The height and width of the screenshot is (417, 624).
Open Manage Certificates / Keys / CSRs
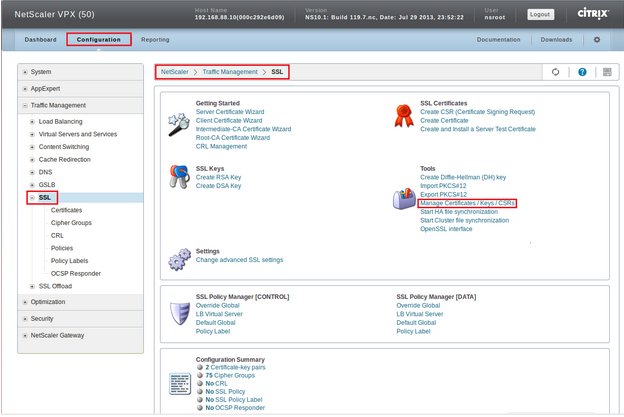[467, 203]
